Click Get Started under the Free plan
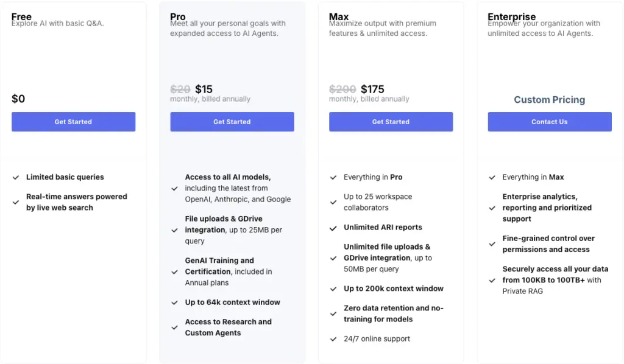 tap(73, 122)
